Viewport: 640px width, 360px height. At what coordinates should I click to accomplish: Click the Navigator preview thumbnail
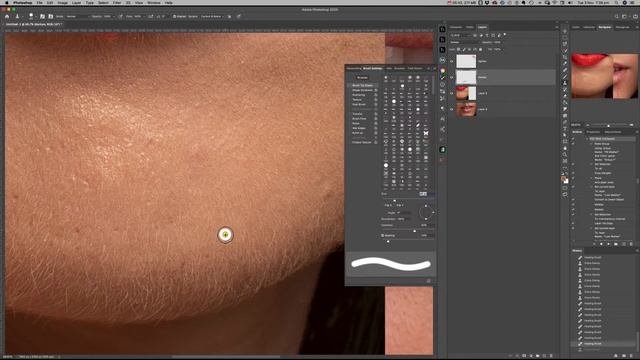(604, 76)
